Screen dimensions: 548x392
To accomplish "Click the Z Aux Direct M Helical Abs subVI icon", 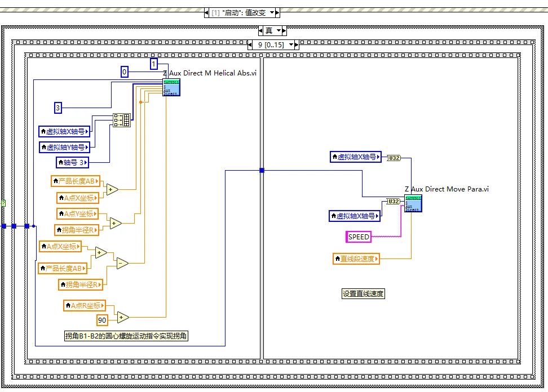I will (x=171, y=87).
